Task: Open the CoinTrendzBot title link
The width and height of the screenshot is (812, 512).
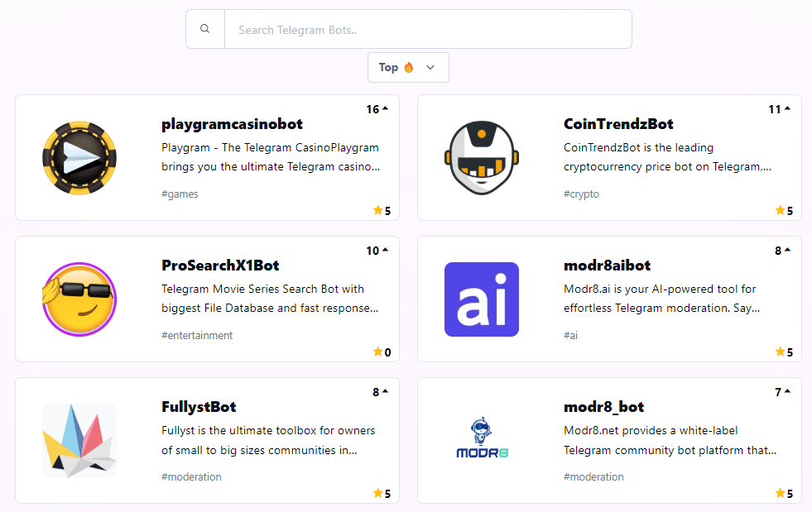Action: (x=618, y=124)
